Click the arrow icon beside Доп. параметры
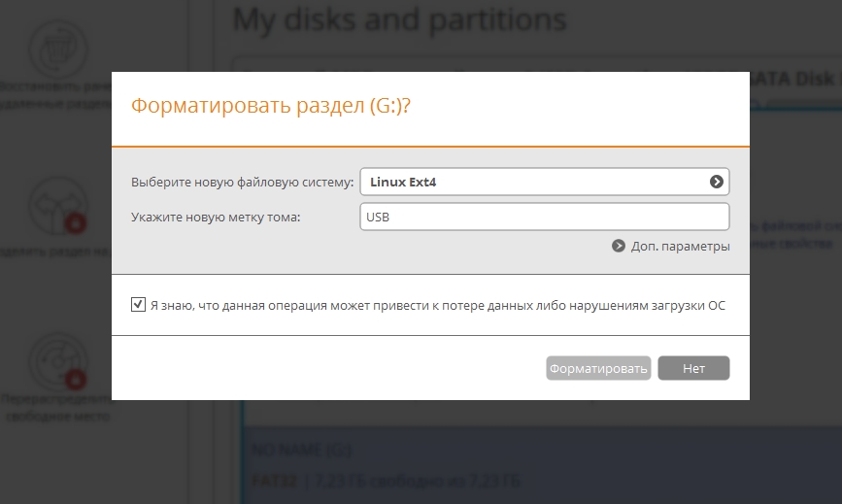Viewport: 842px width, 504px height. coord(619,247)
